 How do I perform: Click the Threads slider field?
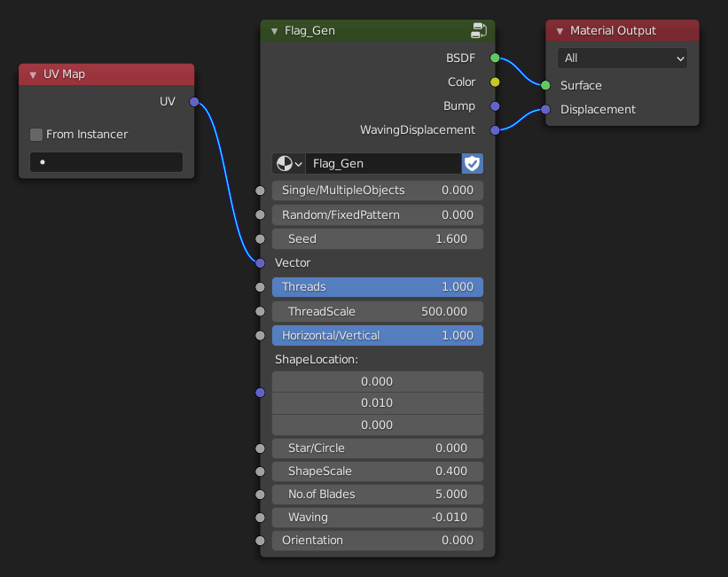(378, 287)
